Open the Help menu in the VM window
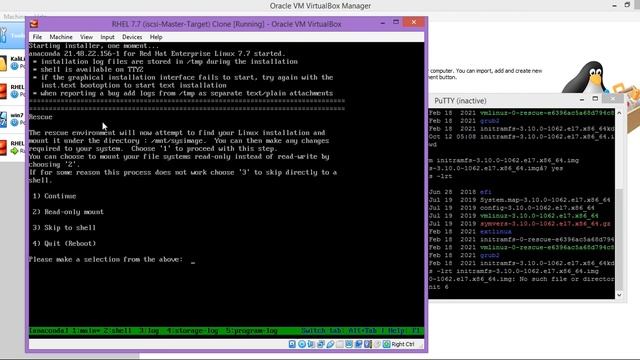This screenshot has height=360, width=640. click(156, 37)
